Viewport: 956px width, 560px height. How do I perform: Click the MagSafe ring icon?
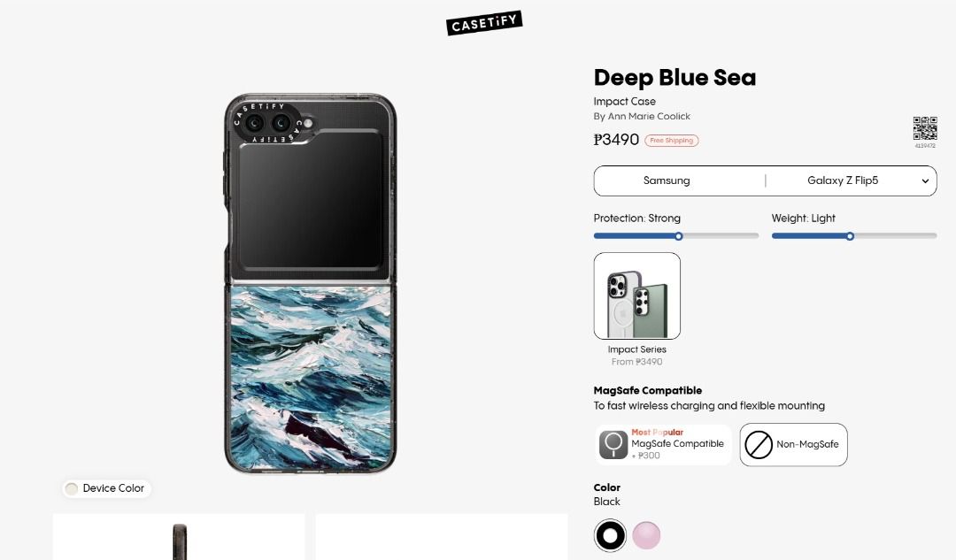(613, 444)
